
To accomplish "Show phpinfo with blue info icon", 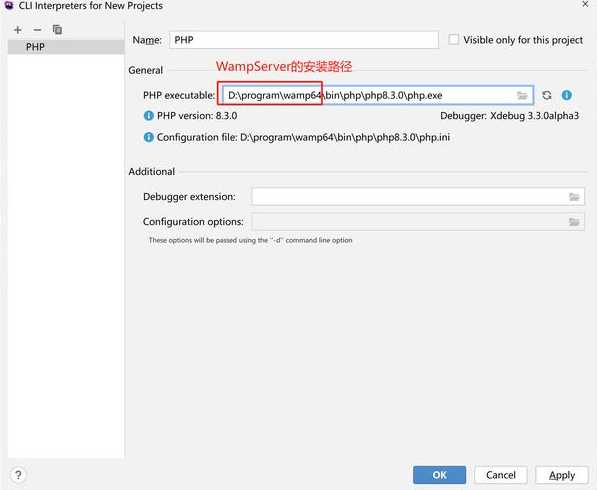I will point(567,95).
